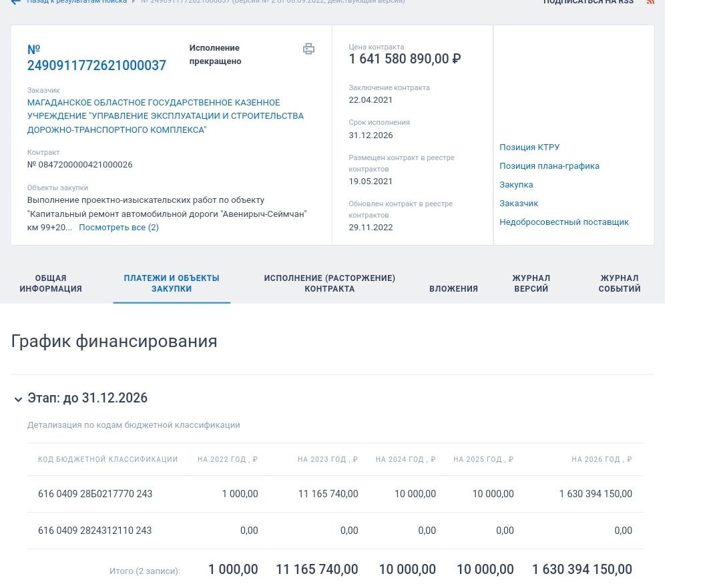The height and width of the screenshot is (588, 721).
Task: Collapse the Этап: до 31.12.2026 section
Action: point(18,399)
